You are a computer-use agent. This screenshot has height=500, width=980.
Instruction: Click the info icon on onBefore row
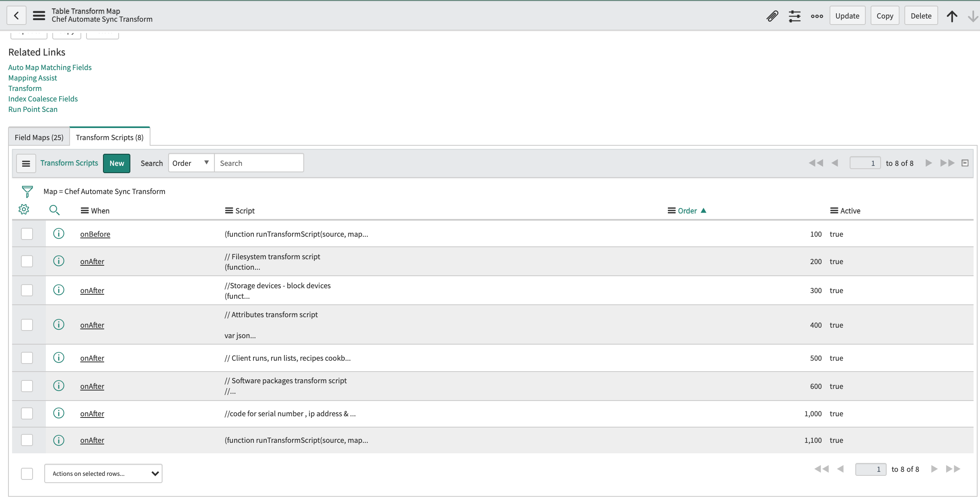58,234
